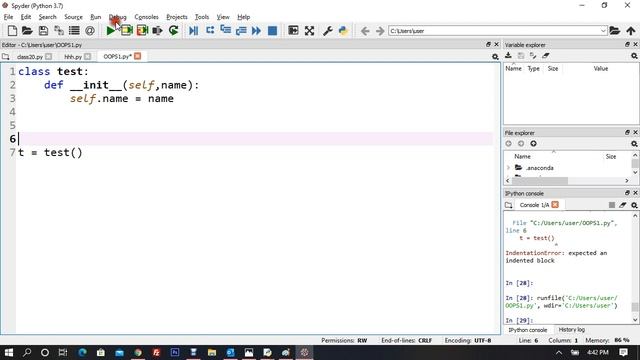The height and width of the screenshot is (360, 640).
Task: Stop debugging with the blue square icon
Action: (272, 31)
